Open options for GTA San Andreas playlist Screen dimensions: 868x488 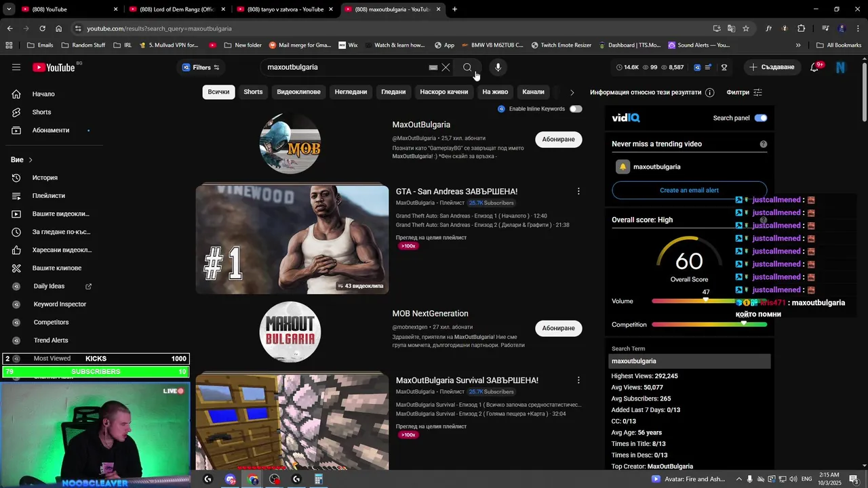(578, 192)
